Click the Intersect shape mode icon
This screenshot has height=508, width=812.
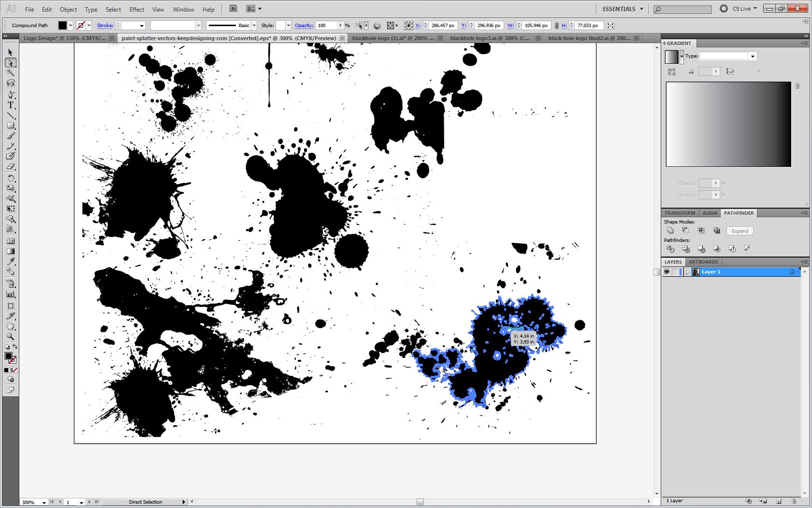click(701, 231)
